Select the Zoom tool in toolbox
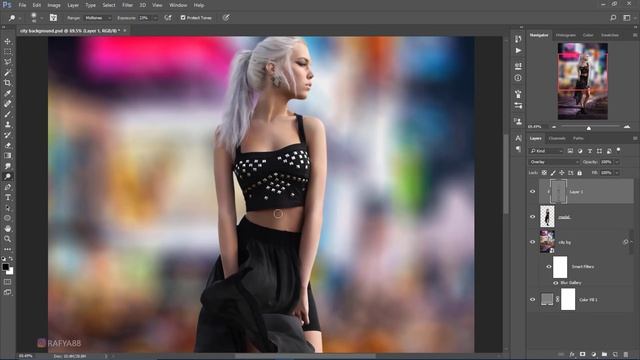640x360 pixels. click(7, 239)
